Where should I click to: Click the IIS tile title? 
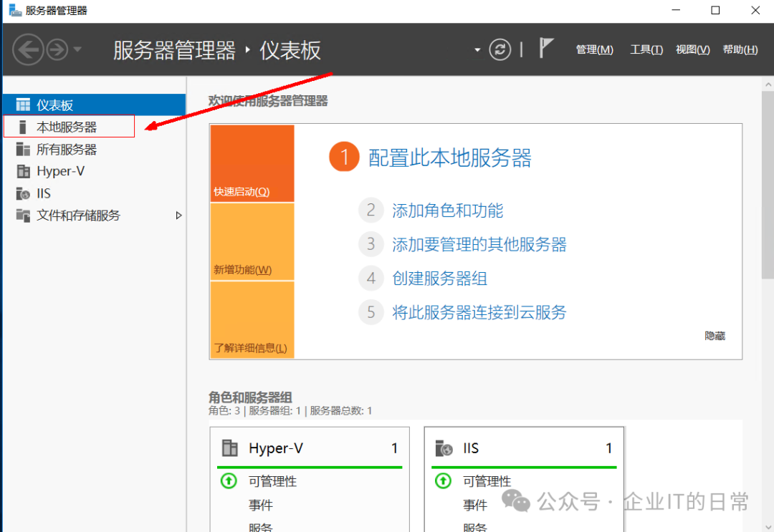[471, 448]
